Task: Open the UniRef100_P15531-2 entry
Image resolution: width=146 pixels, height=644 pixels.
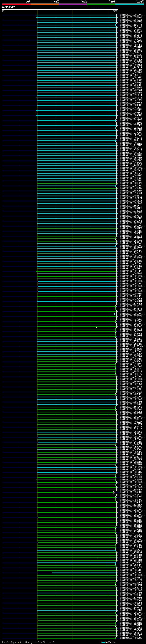Action: tap(132, 346)
